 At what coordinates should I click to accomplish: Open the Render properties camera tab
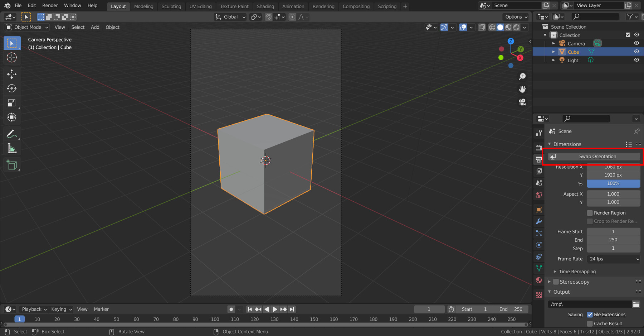coord(538,147)
